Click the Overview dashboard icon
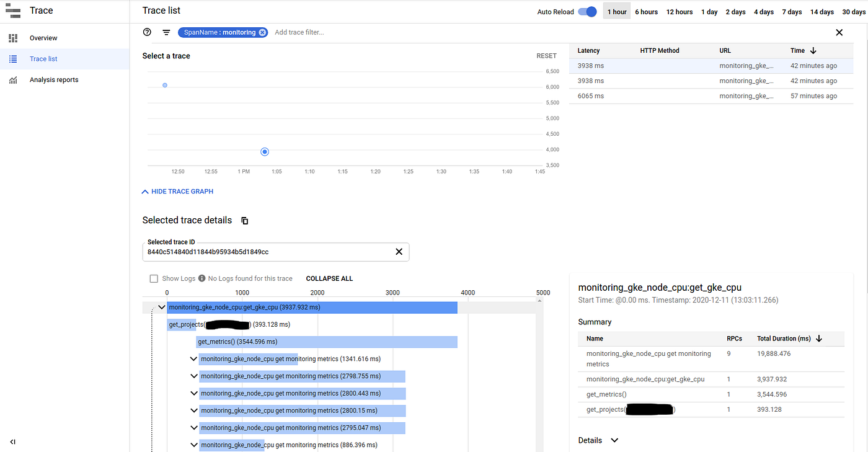This screenshot has height=452, width=868. (x=13, y=38)
